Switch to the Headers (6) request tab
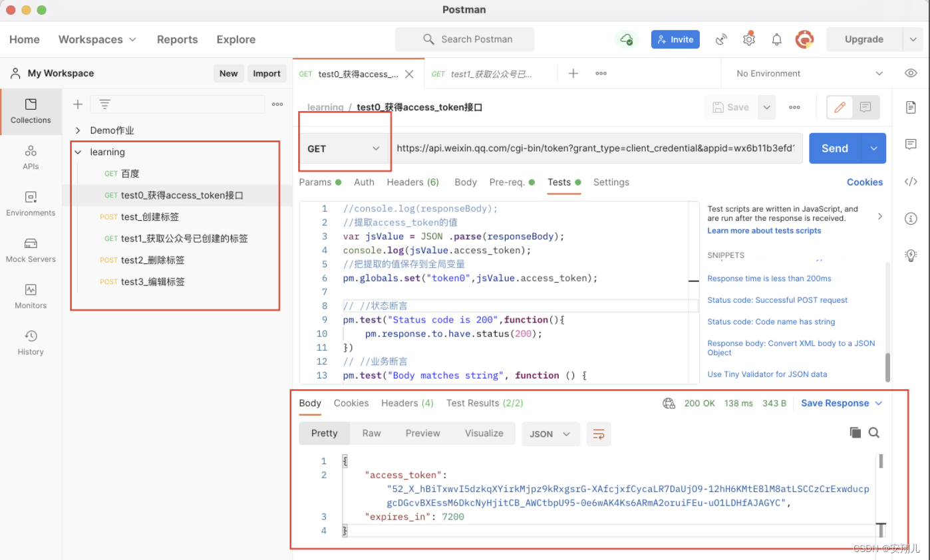The width and height of the screenshot is (930, 560). (x=412, y=182)
